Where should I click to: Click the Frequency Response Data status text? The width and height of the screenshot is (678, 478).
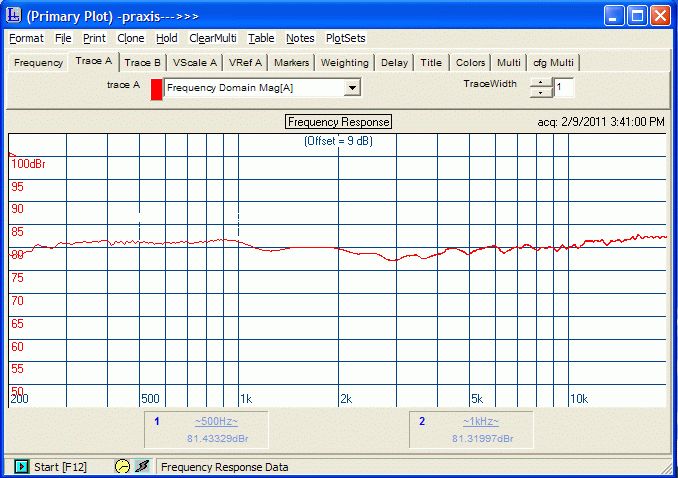pyautogui.click(x=224, y=467)
